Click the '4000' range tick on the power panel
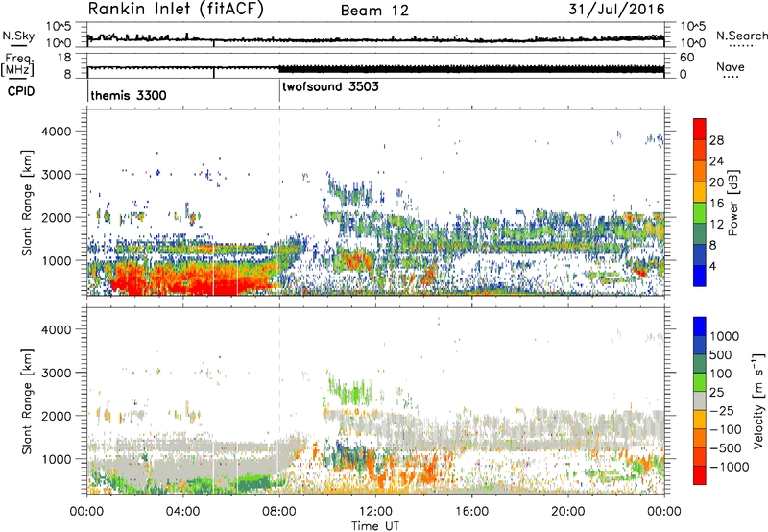 coord(56,132)
